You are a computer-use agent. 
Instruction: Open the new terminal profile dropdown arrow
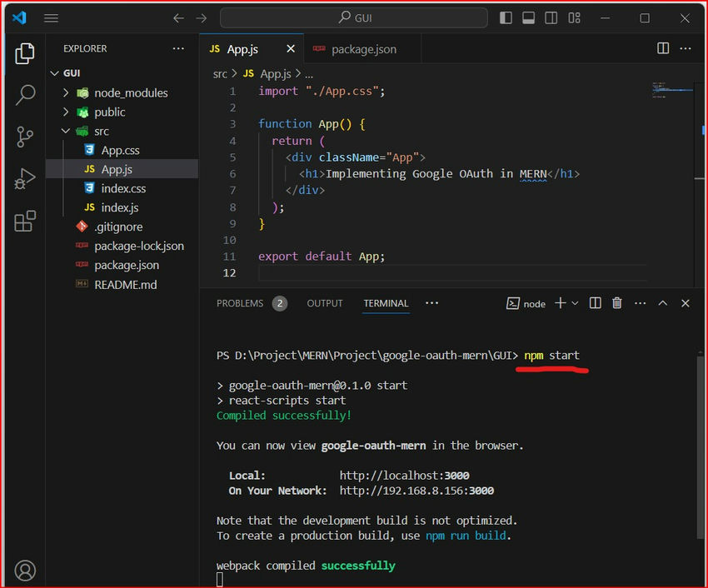pyautogui.click(x=575, y=303)
